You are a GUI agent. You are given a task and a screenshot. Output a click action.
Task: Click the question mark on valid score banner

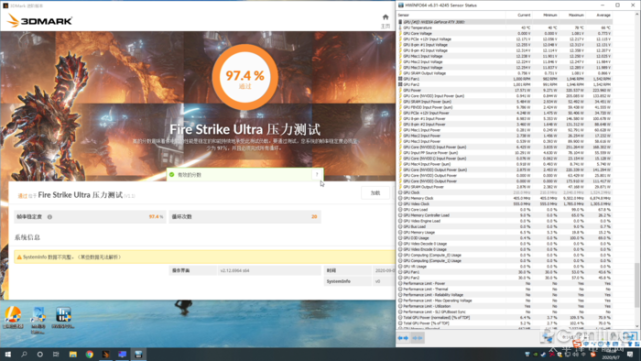click(x=317, y=175)
